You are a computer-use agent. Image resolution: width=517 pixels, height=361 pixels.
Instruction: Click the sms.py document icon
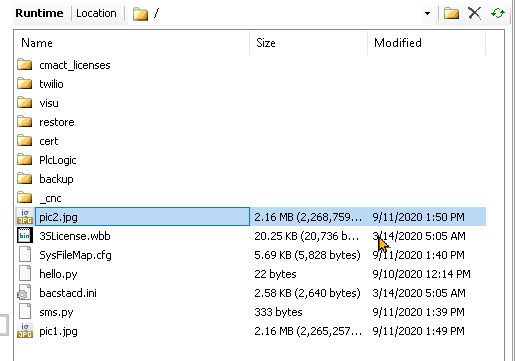[25, 311]
